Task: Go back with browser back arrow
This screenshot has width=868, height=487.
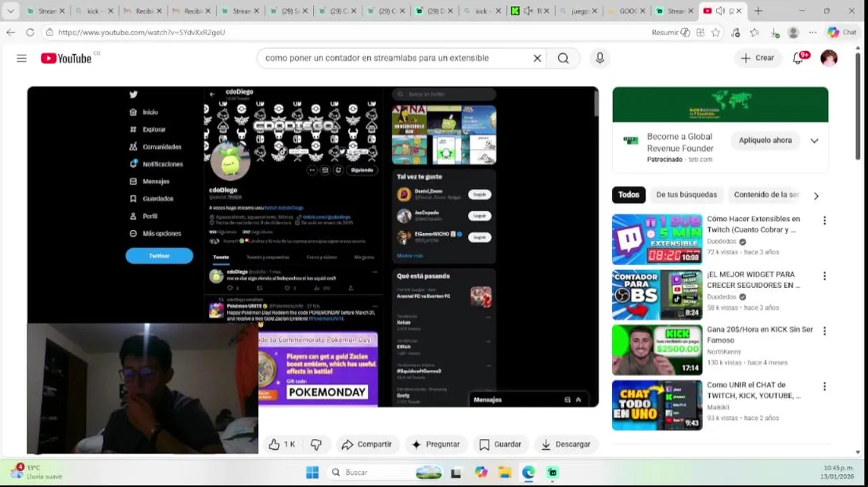Action: [x=11, y=32]
